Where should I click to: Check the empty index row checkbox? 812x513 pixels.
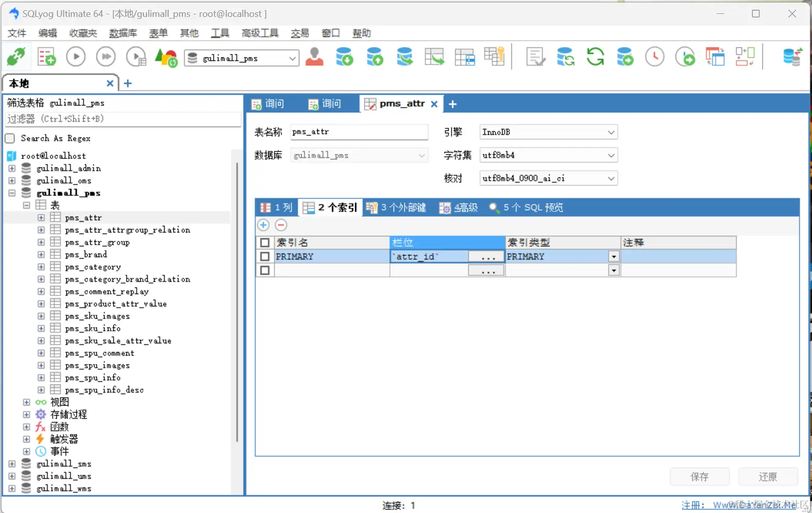click(265, 270)
